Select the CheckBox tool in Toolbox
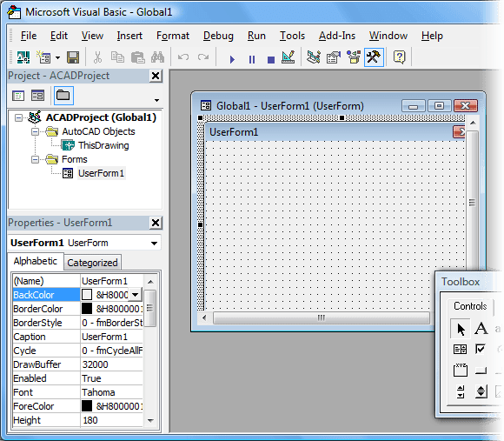The height and width of the screenshot is (441, 504). pos(481,349)
